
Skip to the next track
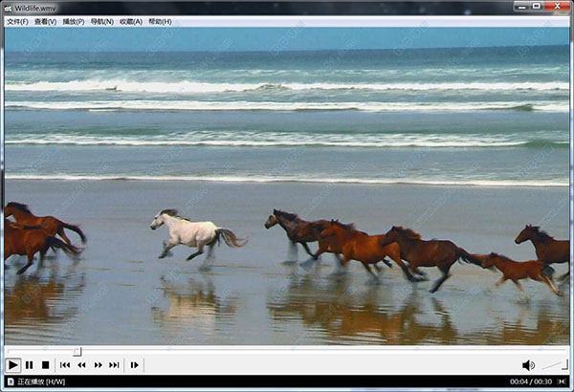(x=114, y=364)
